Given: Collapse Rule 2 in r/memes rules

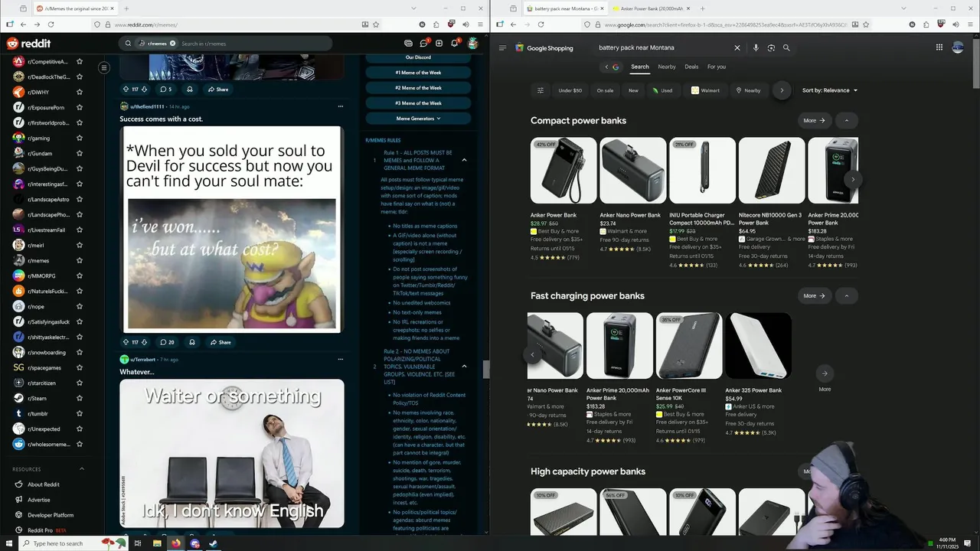Looking at the screenshot, I should 464,366.
